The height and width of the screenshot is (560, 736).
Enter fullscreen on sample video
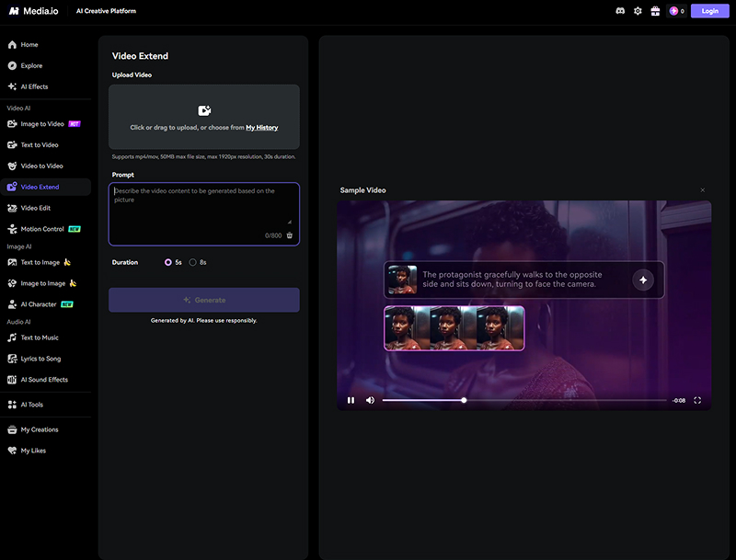[697, 400]
